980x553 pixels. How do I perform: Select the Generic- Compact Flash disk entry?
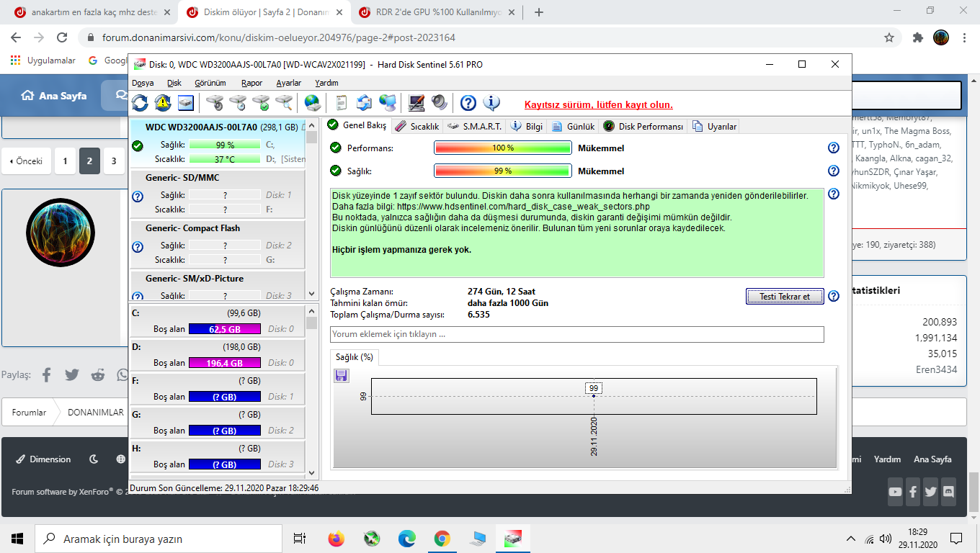tap(218, 243)
